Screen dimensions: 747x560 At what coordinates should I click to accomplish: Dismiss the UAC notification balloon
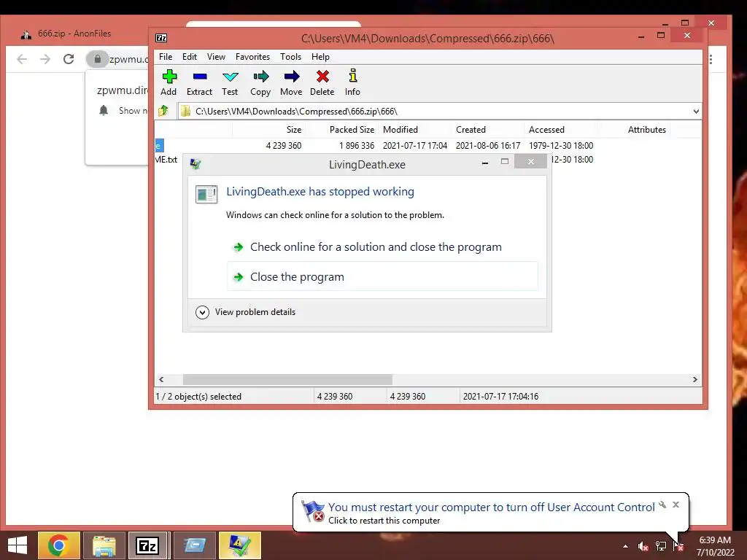click(676, 505)
